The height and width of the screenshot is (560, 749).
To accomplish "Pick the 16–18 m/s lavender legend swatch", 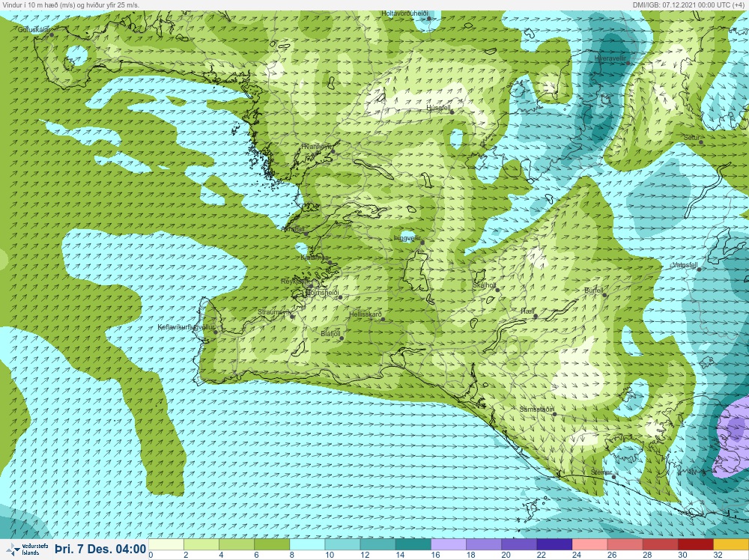I will (449, 545).
